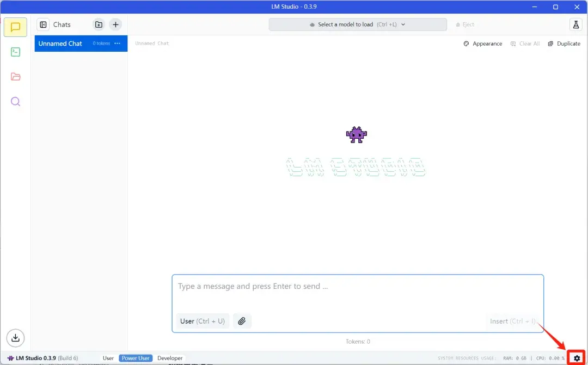The width and height of the screenshot is (588, 365).
Task: Open the Downloads icon in sidebar
Action: 15,338
